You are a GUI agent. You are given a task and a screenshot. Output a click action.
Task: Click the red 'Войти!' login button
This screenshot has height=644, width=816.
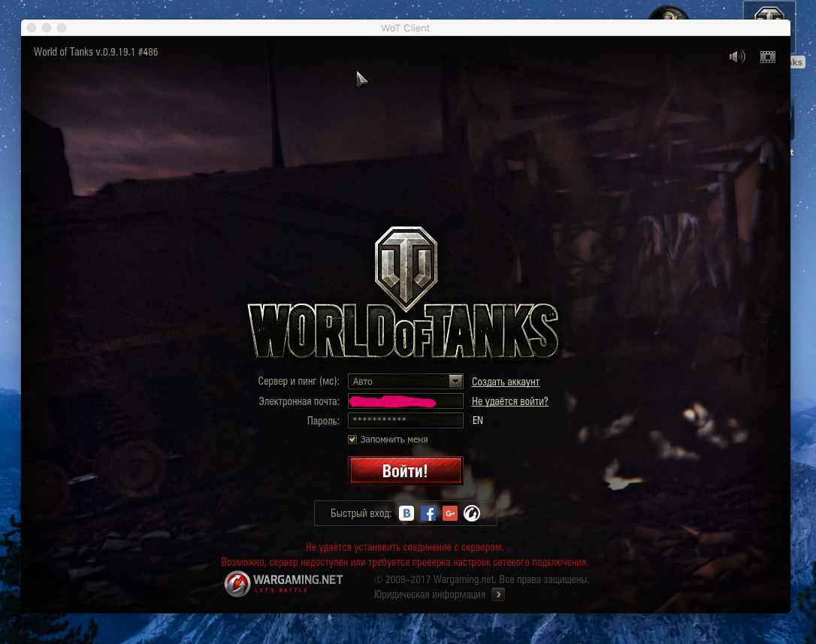406,470
